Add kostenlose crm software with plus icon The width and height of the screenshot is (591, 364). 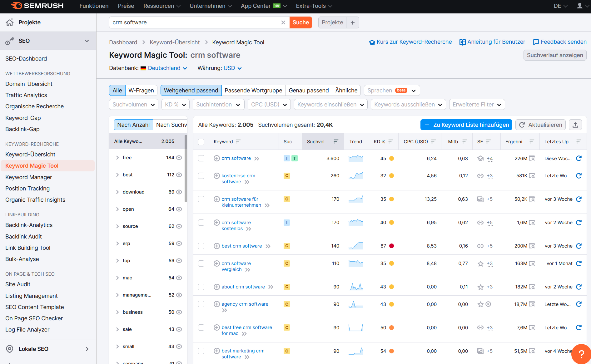pyautogui.click(x=217, y=176)
